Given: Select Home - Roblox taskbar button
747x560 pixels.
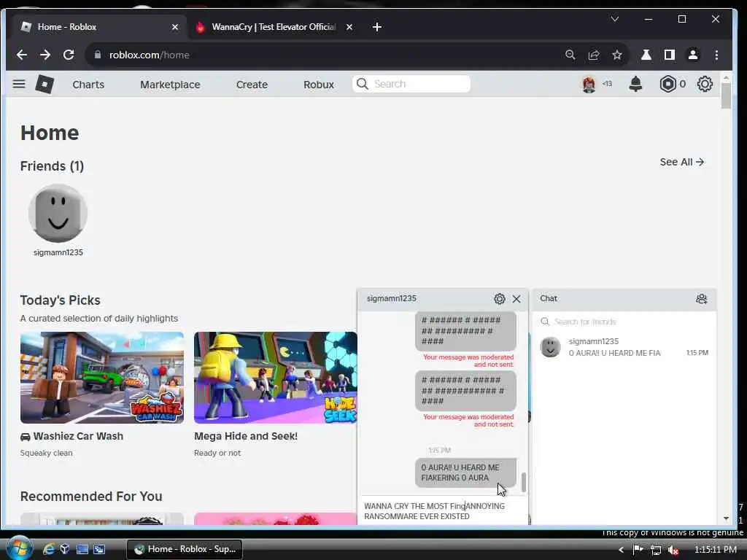Looking at the screenshot, I should tap(185, 549).
